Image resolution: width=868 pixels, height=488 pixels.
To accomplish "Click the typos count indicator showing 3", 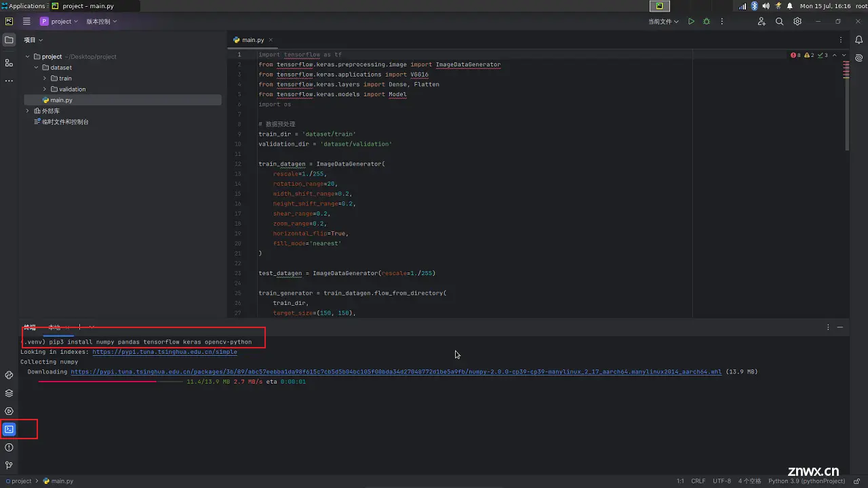I will pyautogui.click(x=823, y=55).
